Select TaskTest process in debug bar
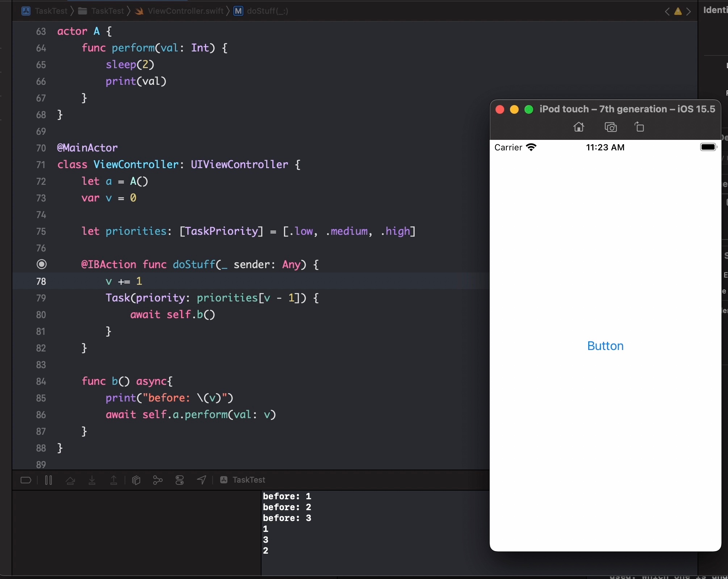Viewport: 728px width, 579px height. click(243, 480)
